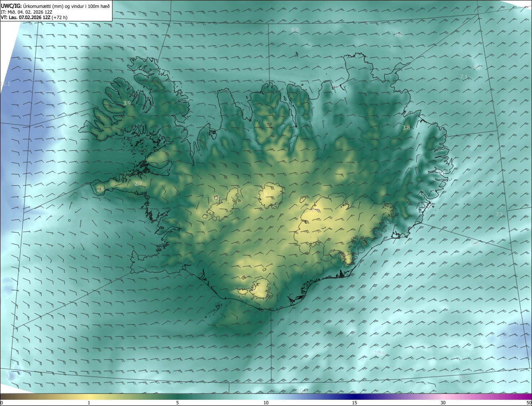
Task: Click the 3.8 value in northeast Iceland
Action: (406, 128)
